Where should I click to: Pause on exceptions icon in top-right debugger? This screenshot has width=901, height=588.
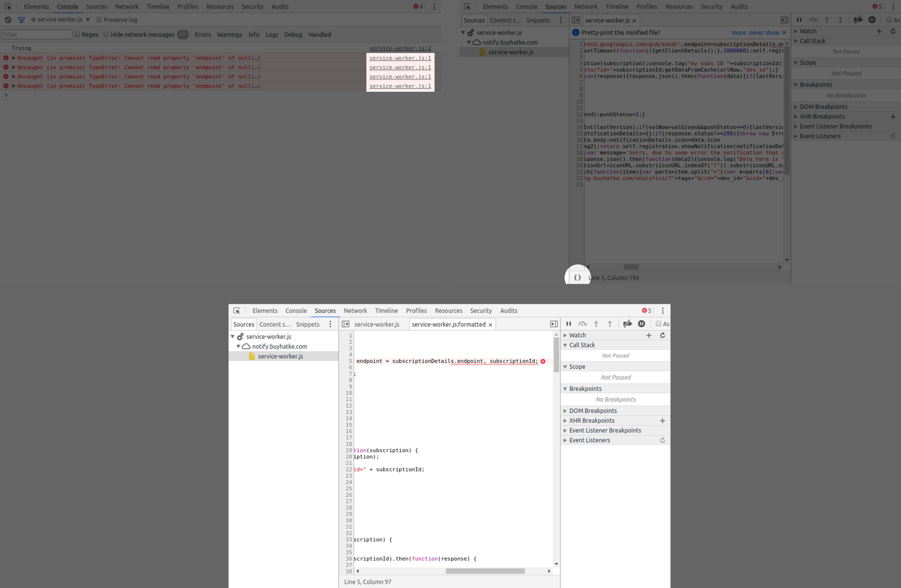[872, 20]
